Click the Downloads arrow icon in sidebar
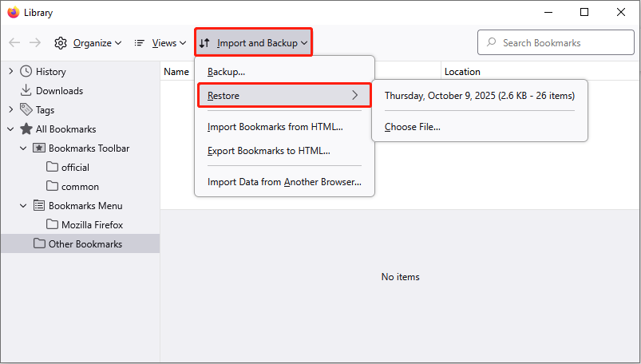 coord(26,91)
